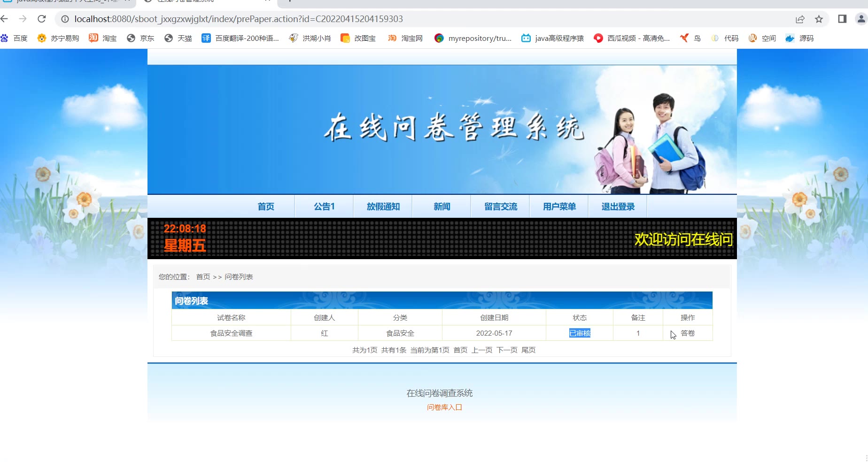Click the 创建日期 column header
The image size is (868, 462).
[x=494, y=318]
